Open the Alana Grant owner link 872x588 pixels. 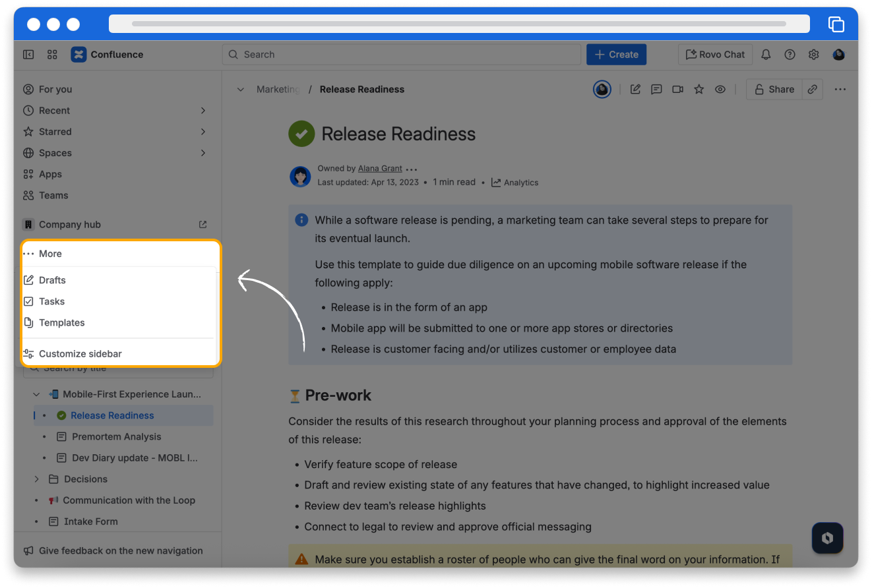pyautogui.click(x=379, y=169)
